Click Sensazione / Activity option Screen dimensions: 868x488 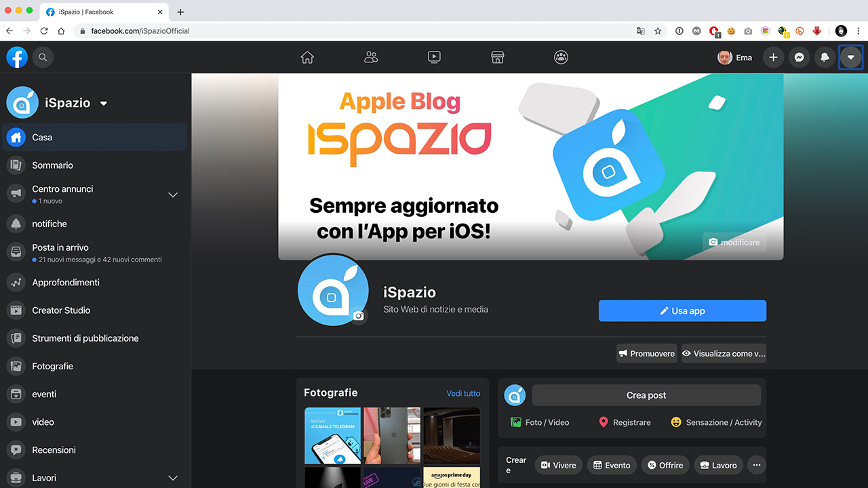[x=716, y=422]
